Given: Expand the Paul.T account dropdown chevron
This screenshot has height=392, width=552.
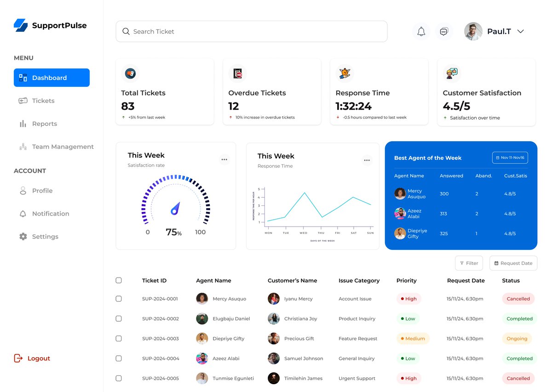Looking at the screenshot, I should pyautogui.click(x=521, y=31).
